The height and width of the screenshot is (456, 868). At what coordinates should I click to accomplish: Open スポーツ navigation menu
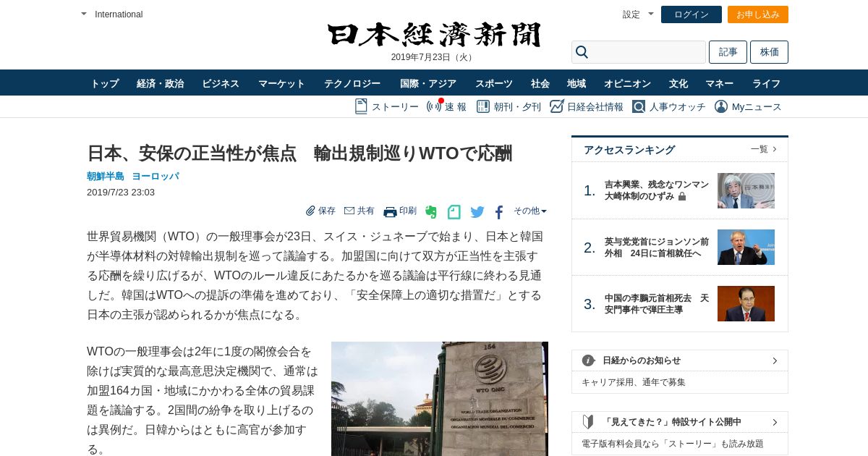[494, 83]
